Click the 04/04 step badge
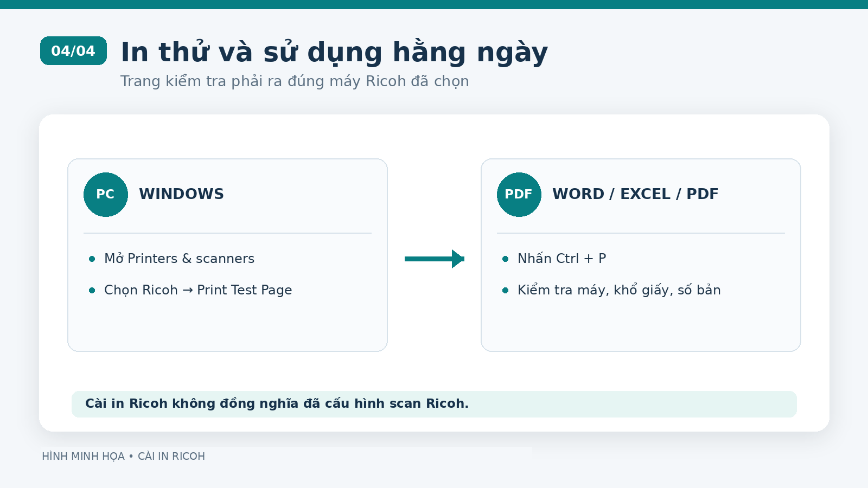 pyautogui.click(x=73, y=51)
